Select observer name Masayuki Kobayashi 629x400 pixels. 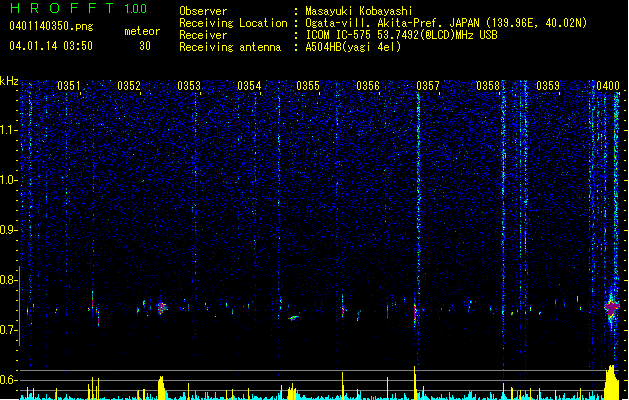tap(359, 11)
